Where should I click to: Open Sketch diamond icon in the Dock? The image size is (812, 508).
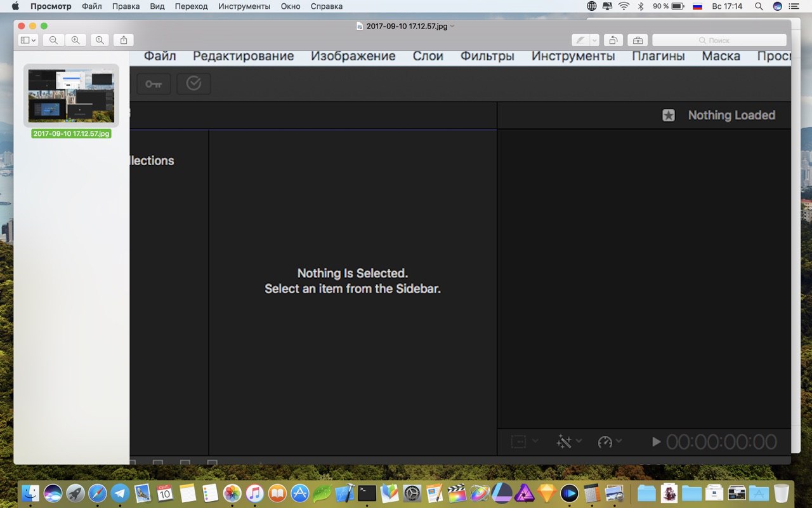point(547,493)
